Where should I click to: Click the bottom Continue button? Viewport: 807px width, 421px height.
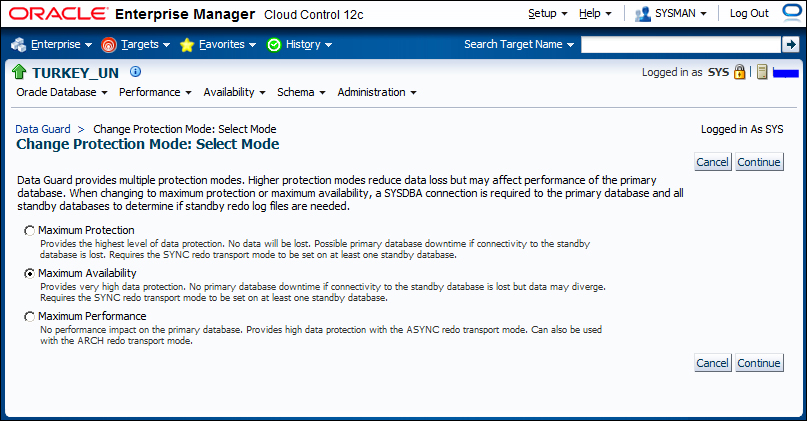[759, 363]
